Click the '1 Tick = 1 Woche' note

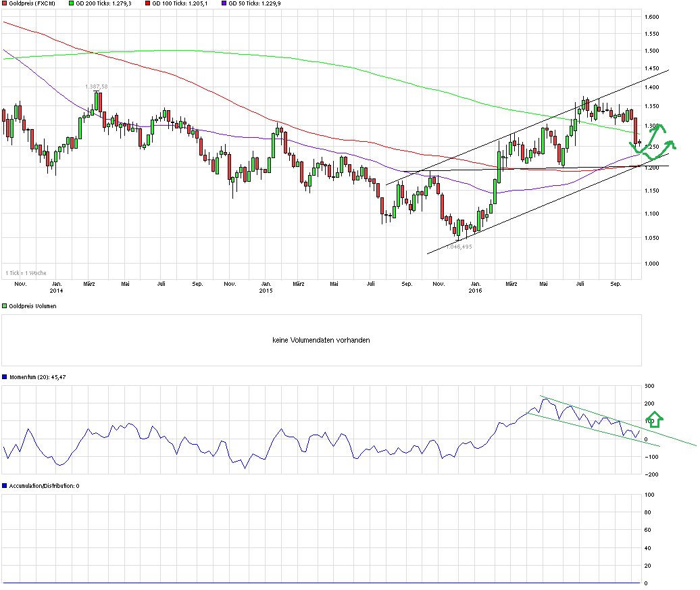pyautogui.click(x=26, y=273)
